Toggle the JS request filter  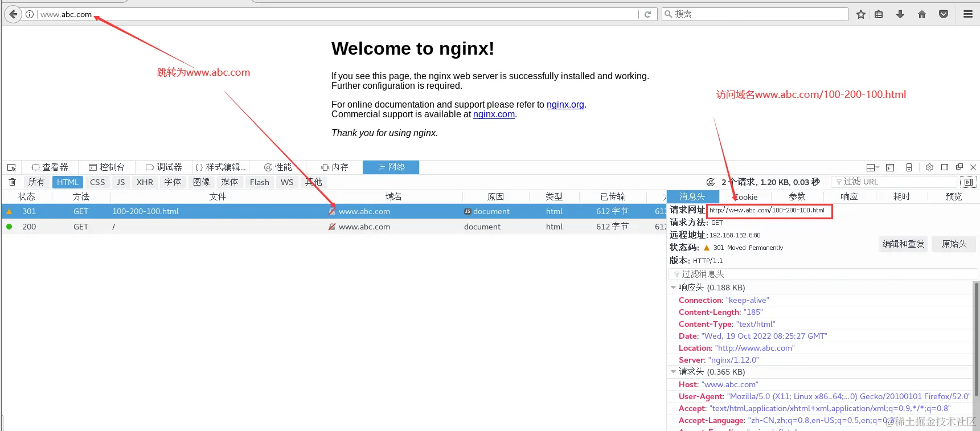[x=121, y=182]
